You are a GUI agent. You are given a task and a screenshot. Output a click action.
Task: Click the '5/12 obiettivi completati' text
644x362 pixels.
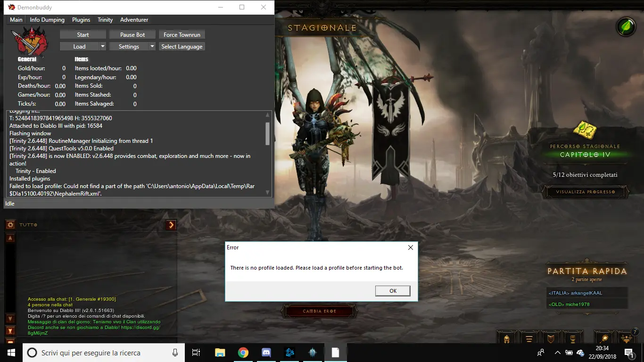[x=585, y=175]
